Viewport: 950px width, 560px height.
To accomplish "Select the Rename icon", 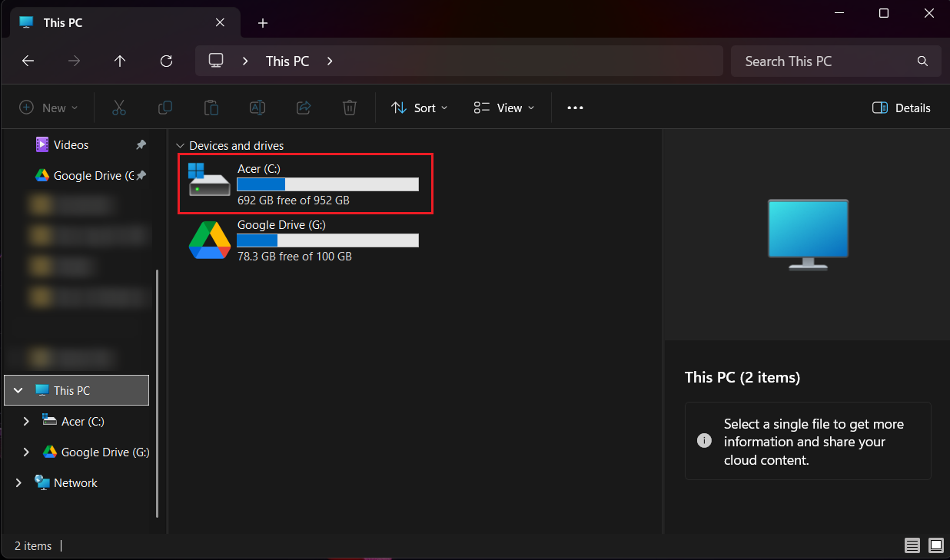I will point(257,108).
